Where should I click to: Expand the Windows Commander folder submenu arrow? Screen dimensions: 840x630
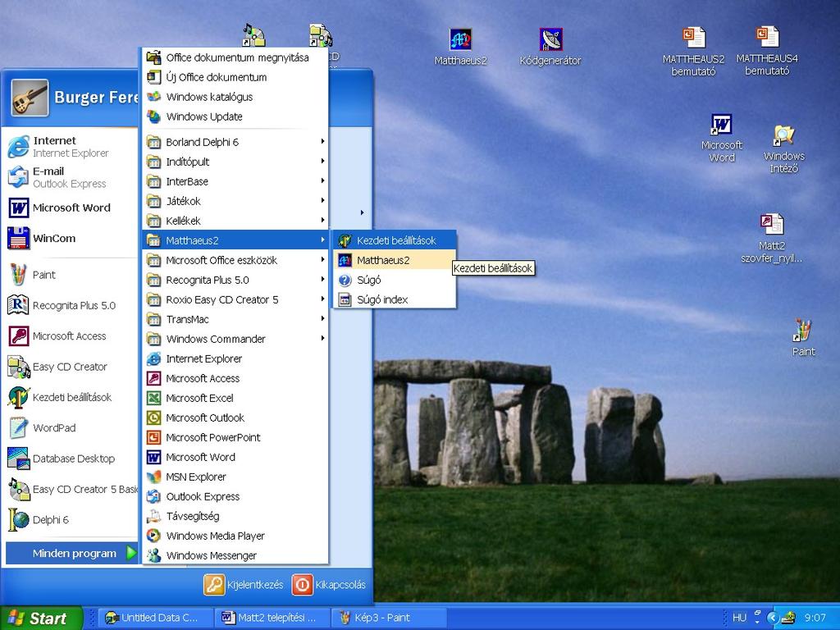coord(322,339)
